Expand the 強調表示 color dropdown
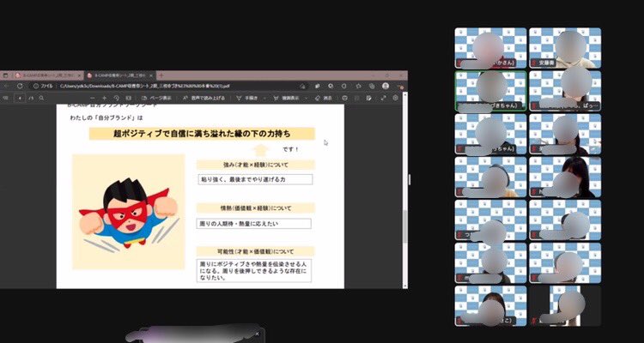The image size is (644, 343). click(x=306, y=98)
